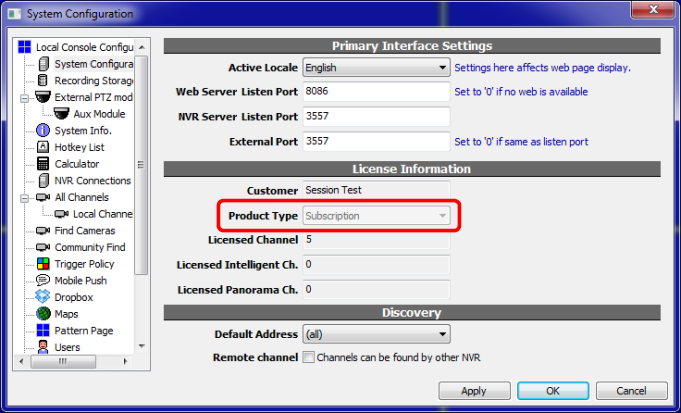Viewport: 681px width, 413px height.
Task: Click the Calculator icon in tree
Action: (43, 164)
